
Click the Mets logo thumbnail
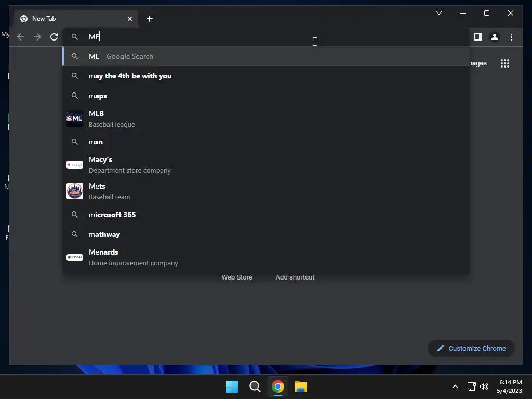pos(75,191)
